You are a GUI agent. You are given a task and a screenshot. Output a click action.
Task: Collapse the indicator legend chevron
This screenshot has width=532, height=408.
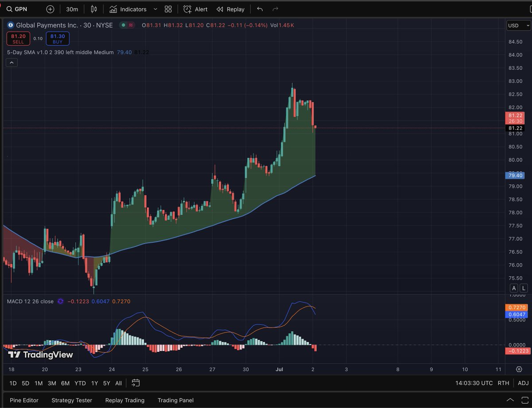tap(12, 62)
